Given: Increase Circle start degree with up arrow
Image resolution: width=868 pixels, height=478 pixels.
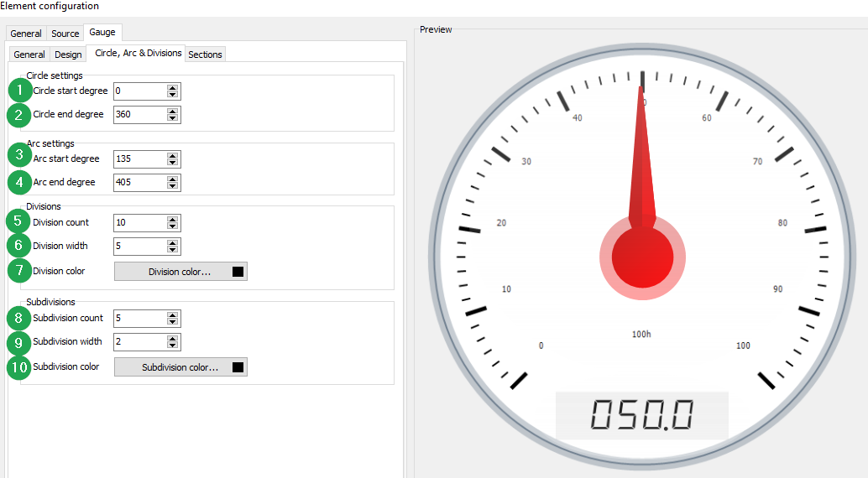Looking at the screenshot, I should (172, 87).
